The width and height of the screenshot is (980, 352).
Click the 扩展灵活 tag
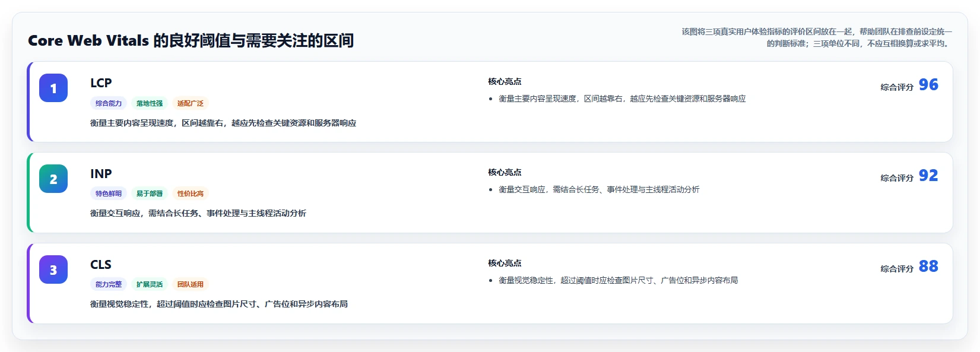[x=150, y=284]
